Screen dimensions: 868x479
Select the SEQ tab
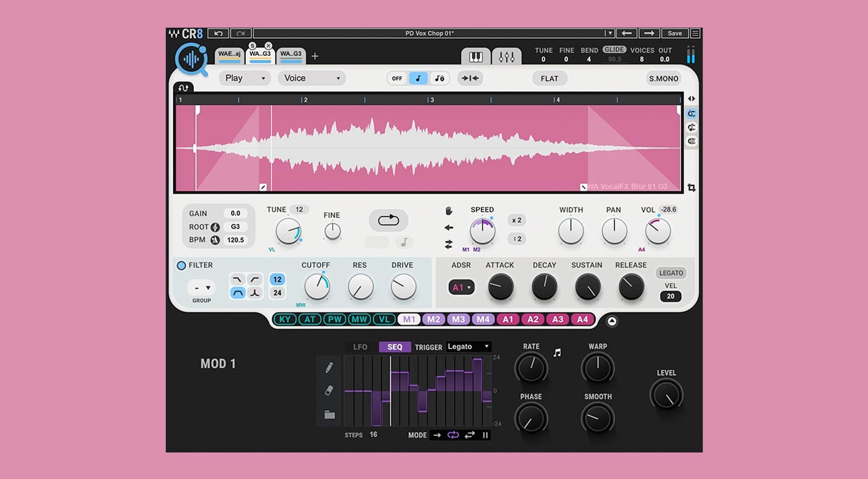(x=395, y=347)
